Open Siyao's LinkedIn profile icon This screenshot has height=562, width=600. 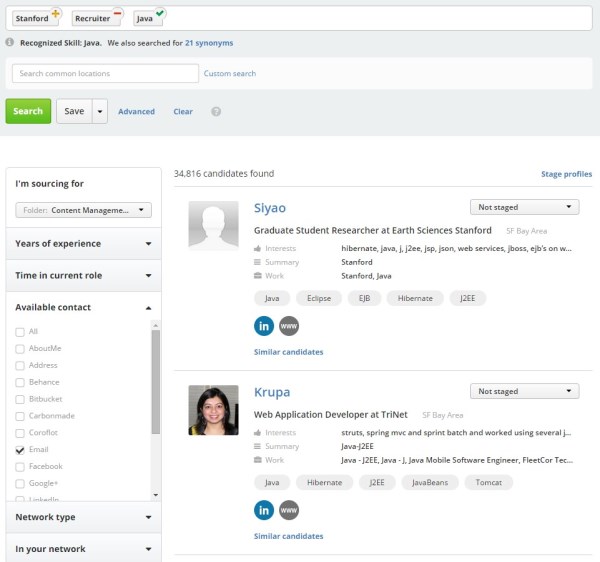pos(264,326)
